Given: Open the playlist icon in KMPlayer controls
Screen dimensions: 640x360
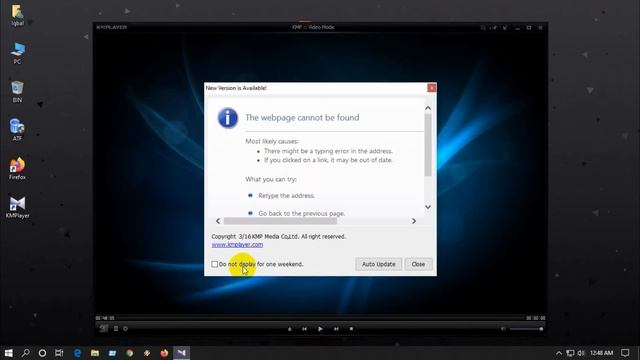Looking at the screenshot, I should [x=116, y=329].
